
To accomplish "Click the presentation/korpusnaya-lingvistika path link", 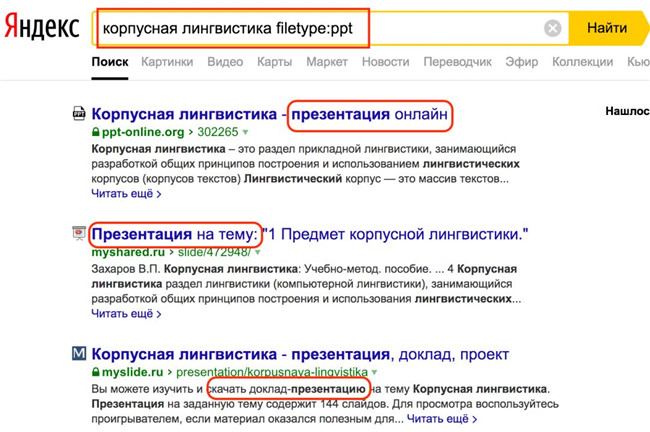I will pyautogui.click(x=272, y=372).
